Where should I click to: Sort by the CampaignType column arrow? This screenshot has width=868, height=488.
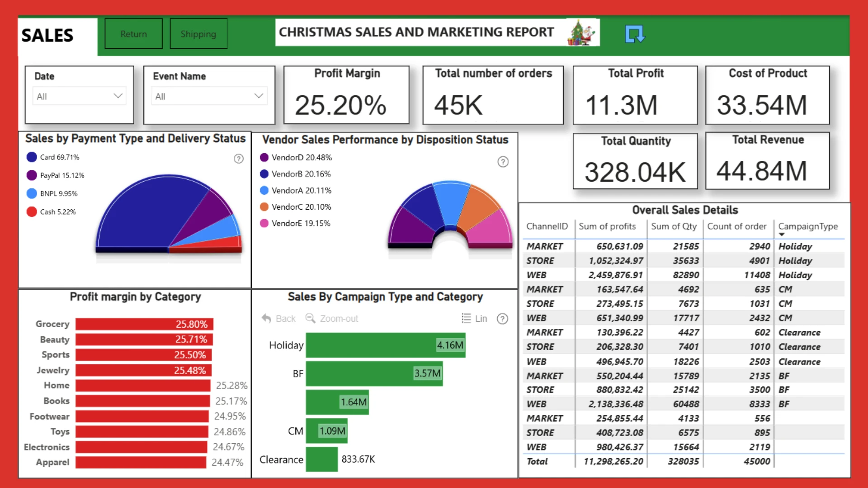point(782,235)
